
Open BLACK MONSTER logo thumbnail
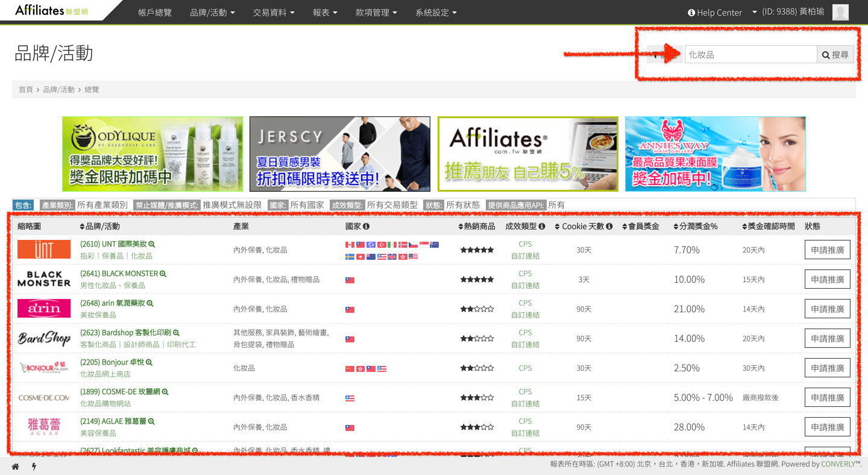[x=44, y=279]
